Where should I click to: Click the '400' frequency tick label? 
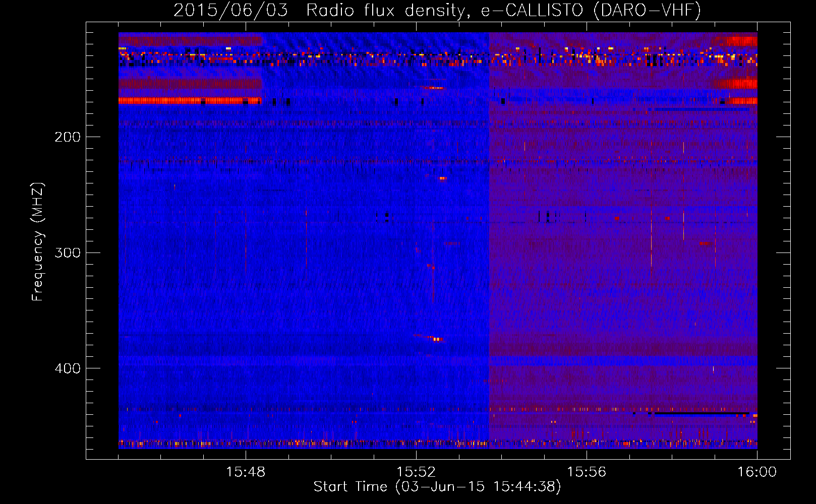68,368
